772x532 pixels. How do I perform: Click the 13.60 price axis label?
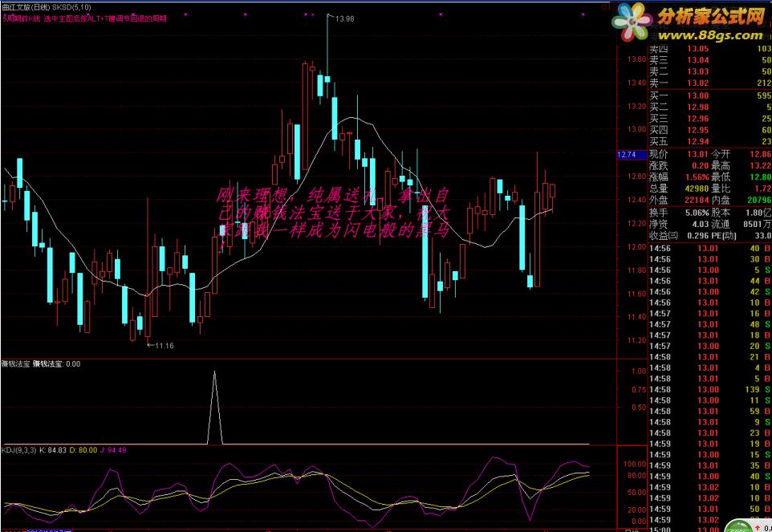point(636,59)
